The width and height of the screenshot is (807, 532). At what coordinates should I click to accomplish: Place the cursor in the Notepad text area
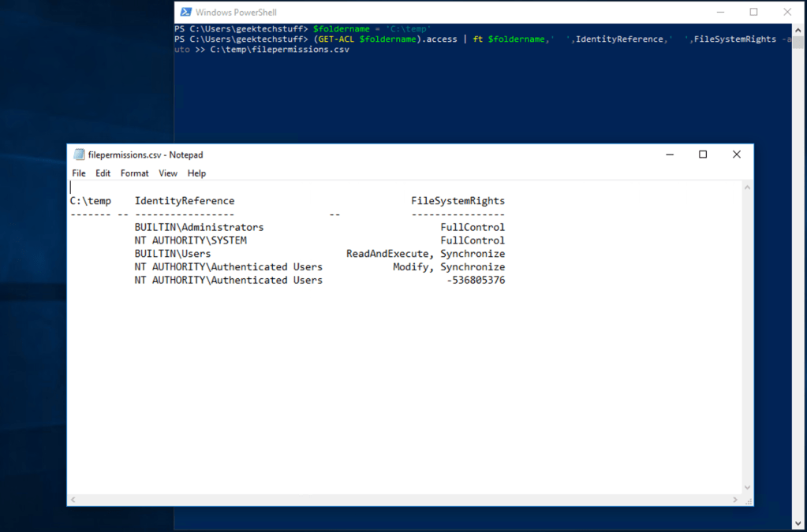394,355
